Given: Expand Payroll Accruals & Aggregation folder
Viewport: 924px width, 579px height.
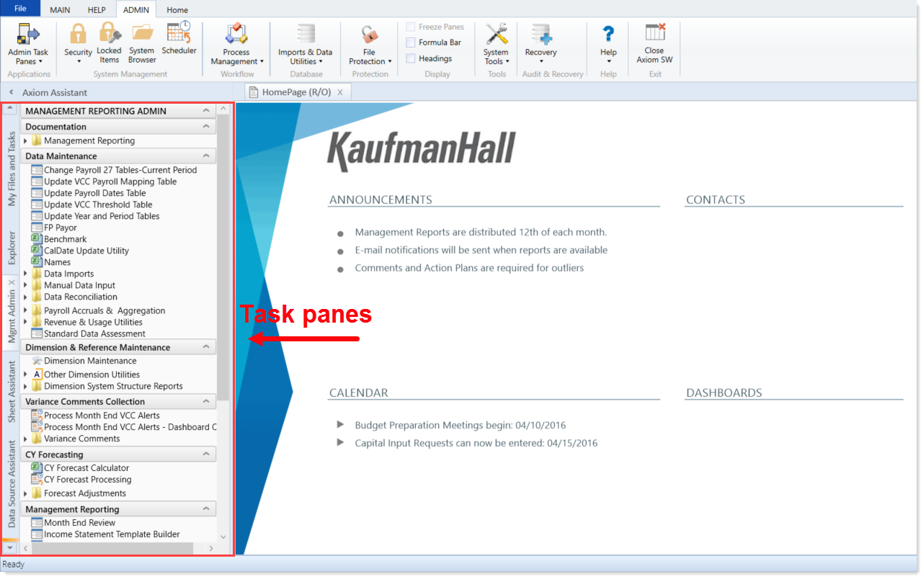Looking at the screenshot, I should pyautogui.click(x=25, y=311).
